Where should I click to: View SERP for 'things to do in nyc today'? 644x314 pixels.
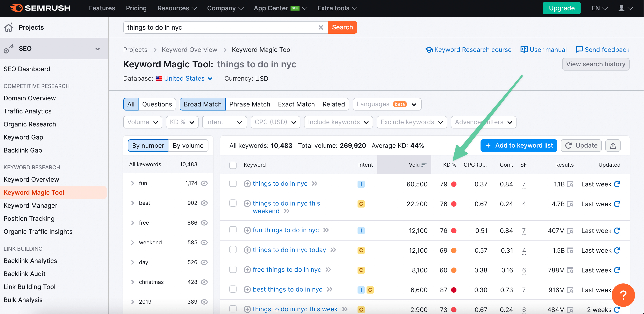[x=570, y=250]
